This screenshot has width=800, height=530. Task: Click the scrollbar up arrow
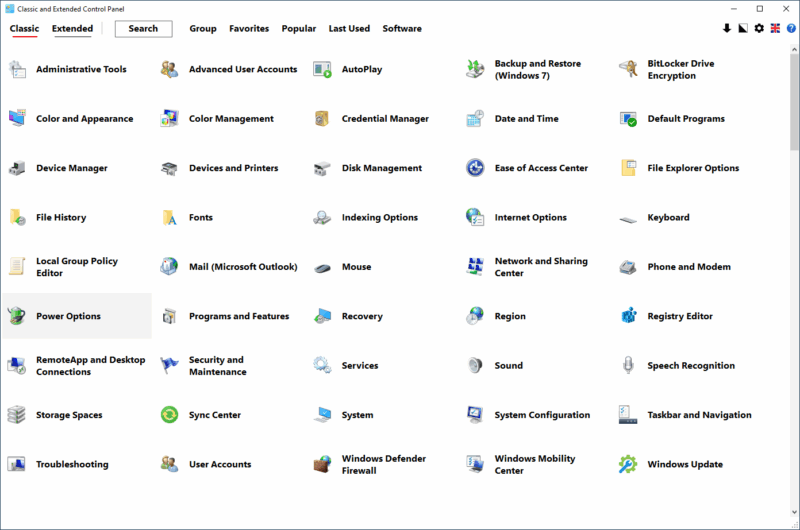click(794, 50)
